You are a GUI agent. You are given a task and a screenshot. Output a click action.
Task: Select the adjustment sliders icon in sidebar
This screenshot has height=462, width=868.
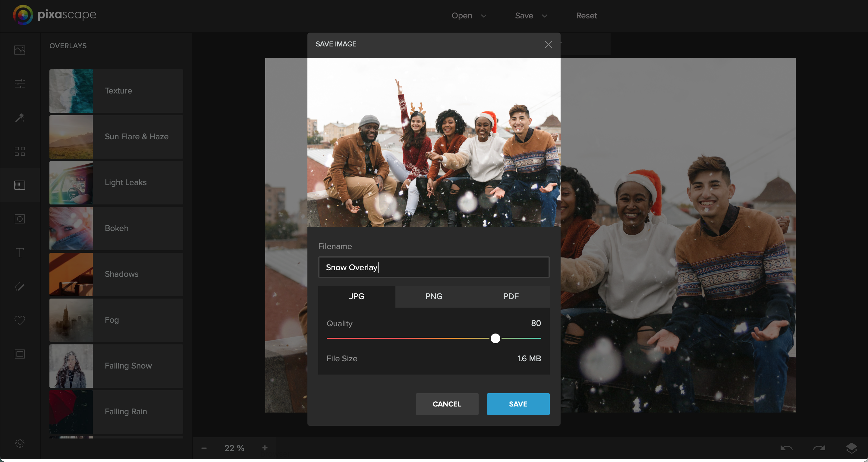(20, 84)
